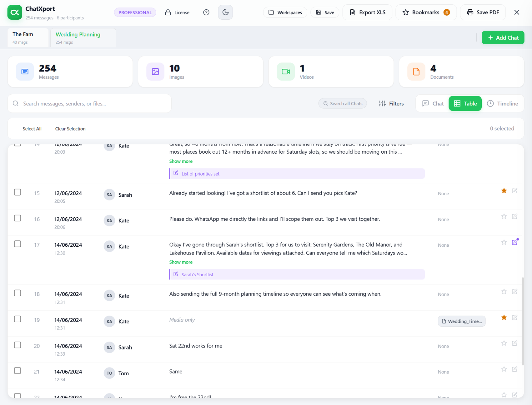Image resolution: width=532 pixels, height=405 pixels.
Task: Add note to Tom's message 21
Action: pos(514,369)
